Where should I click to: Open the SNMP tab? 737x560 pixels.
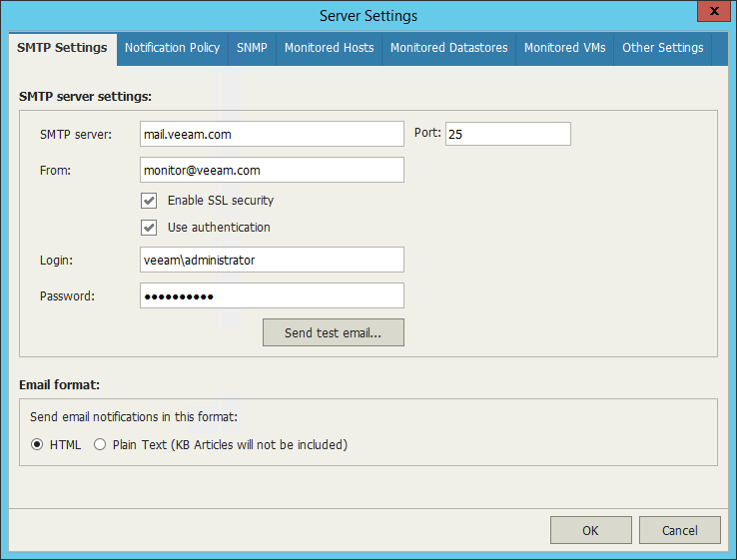[252, 48]
